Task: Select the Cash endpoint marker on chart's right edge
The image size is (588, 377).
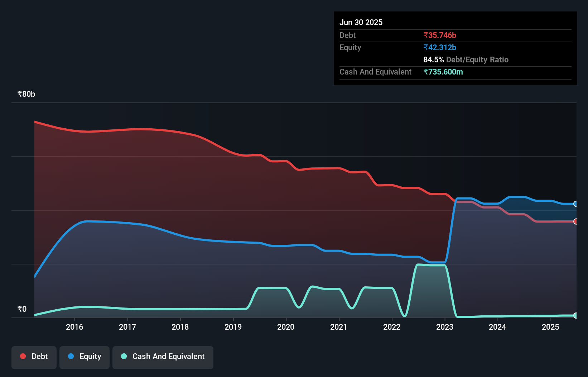Action: click(575, 316)
